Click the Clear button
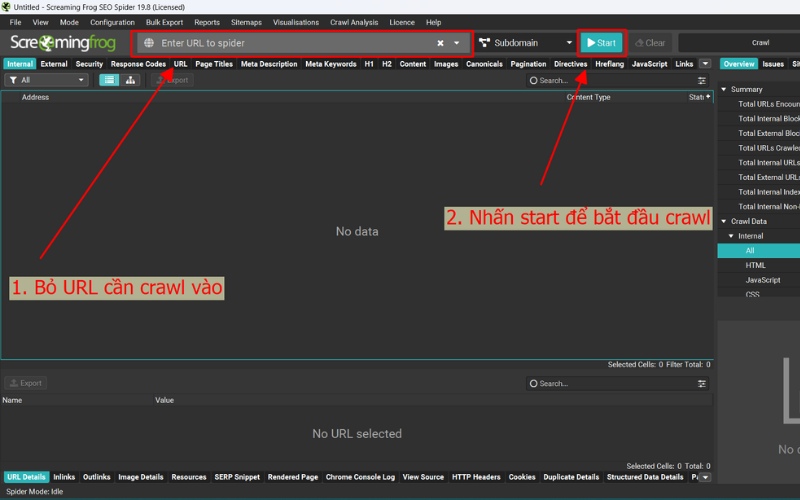This screenshot has width=800, height=500. tap(650, 43)
